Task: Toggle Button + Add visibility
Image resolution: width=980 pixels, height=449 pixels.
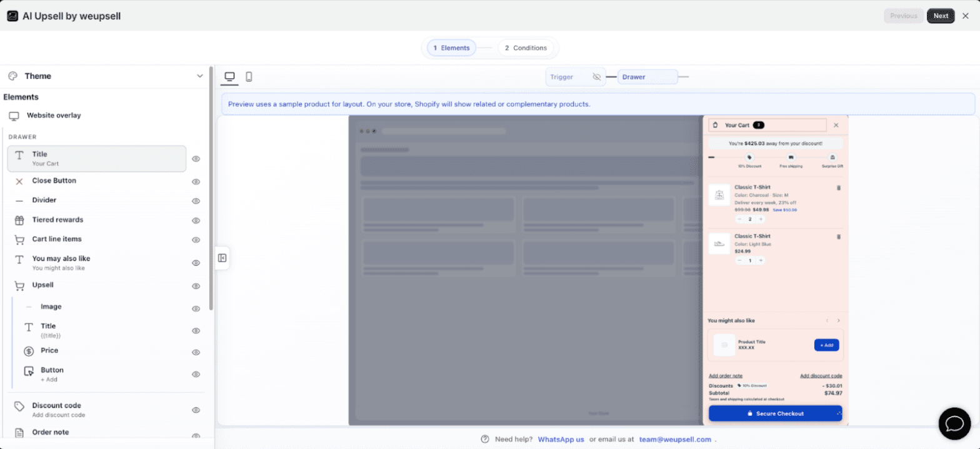Action: pos(196,374)
